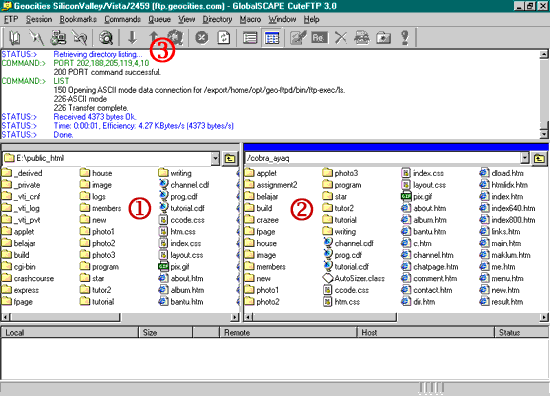Viewport: 550px width, 396px height.
Task: Click the connect-to-computers toolbar icon
Action: tap(58, 38)
